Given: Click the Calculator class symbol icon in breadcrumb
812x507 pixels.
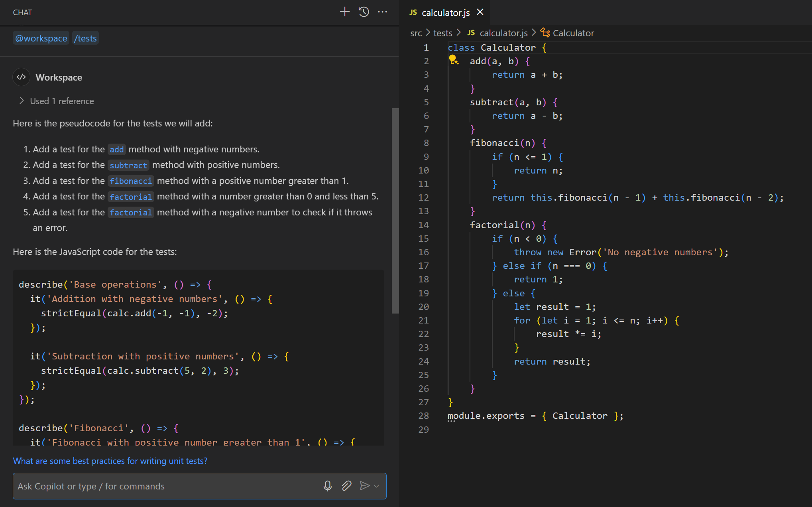Looking at the screenshot, I should pyautogui.click(x=545, y=33).
